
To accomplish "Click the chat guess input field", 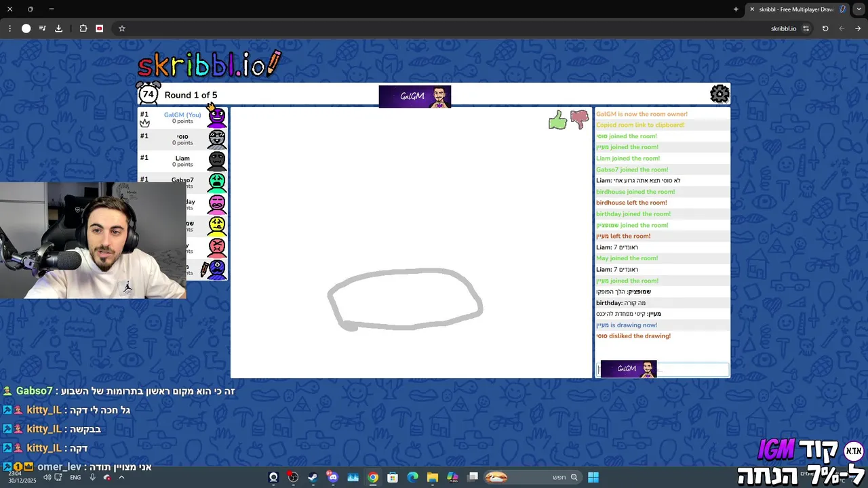I will (x=662, y=369).
